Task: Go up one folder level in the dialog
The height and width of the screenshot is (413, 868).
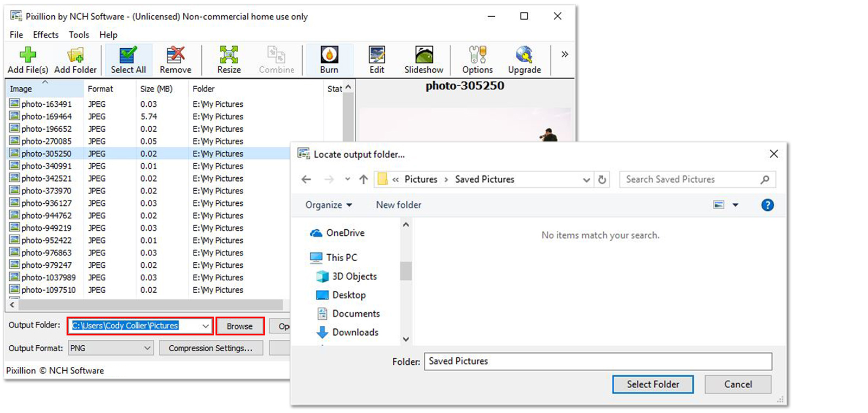Action: coord(363,179)
